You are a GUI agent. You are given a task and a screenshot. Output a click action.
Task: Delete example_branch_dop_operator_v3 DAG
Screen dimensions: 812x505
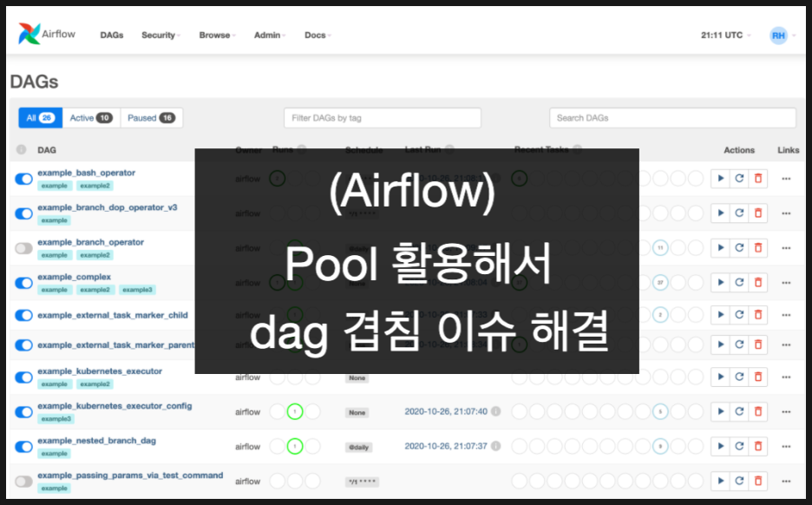pyautogui.click(x=758, y=213)
